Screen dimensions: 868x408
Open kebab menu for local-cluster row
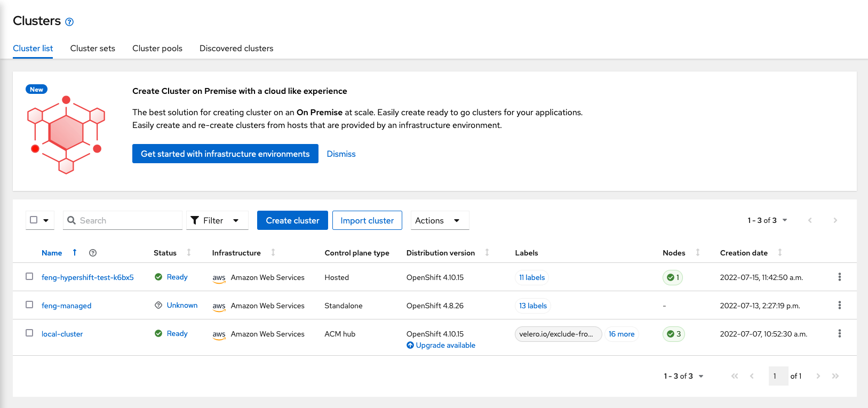[x=839, y=333]
